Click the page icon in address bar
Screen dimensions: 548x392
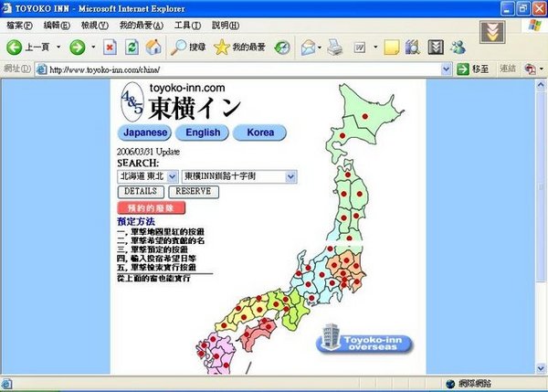pyautogui.click(x=42, y=69)
